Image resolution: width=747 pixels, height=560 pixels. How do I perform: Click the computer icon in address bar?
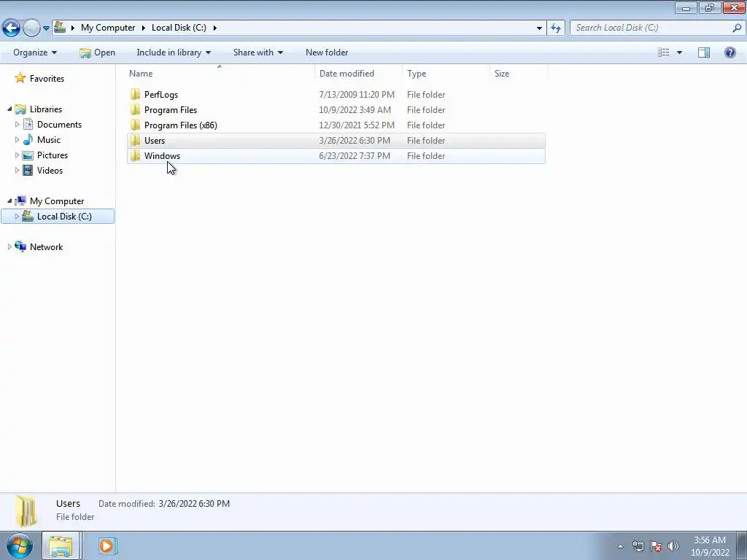point(60,27)
